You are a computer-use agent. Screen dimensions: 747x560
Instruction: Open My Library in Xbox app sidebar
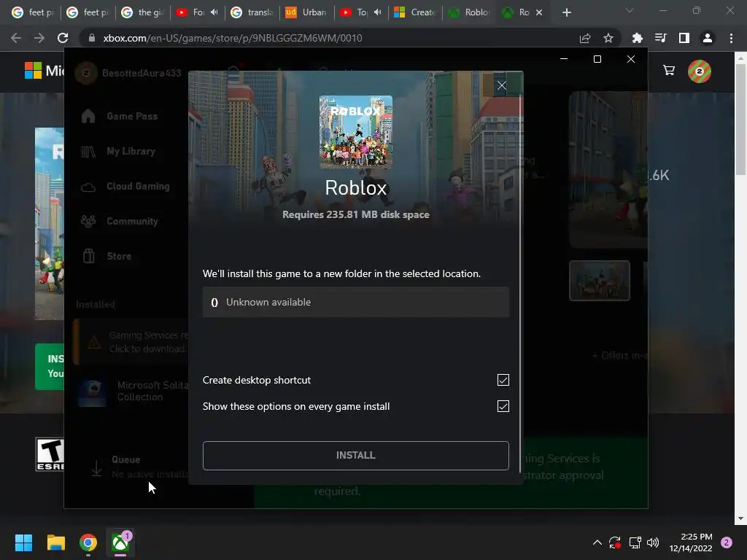[x=131, y=152]
